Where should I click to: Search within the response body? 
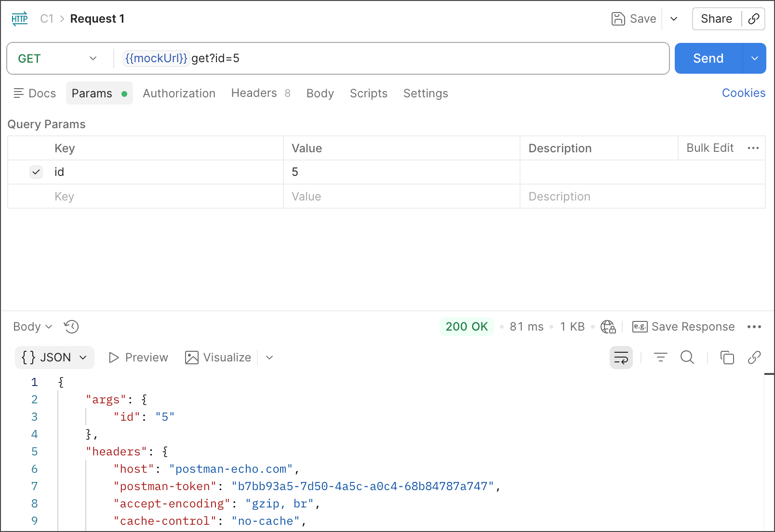click(687, 358)
